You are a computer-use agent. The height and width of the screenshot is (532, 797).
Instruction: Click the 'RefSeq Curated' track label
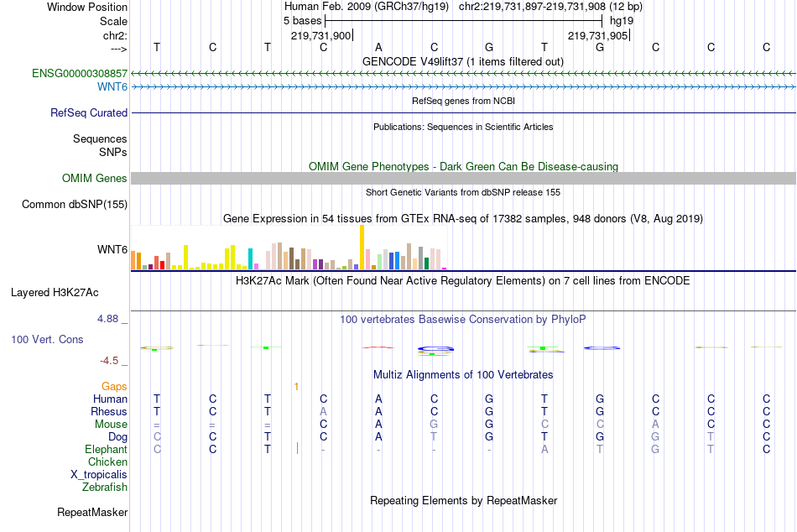pos(88,113)
